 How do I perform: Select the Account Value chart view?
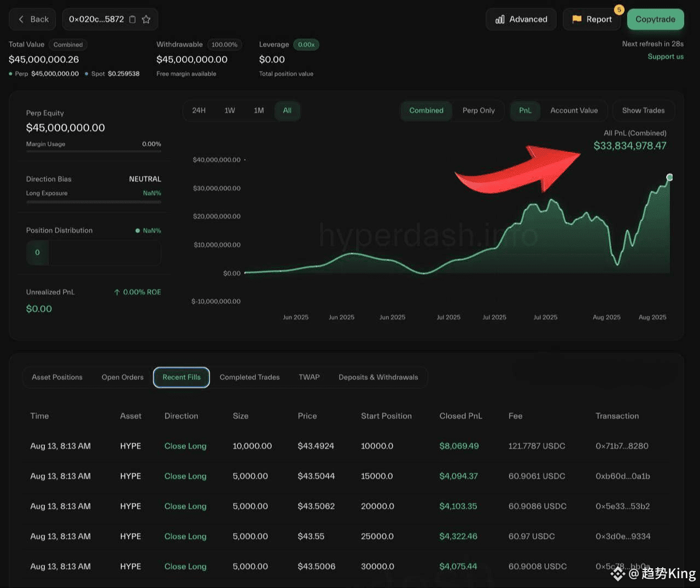pyautogui.click(x=574, y=110)
